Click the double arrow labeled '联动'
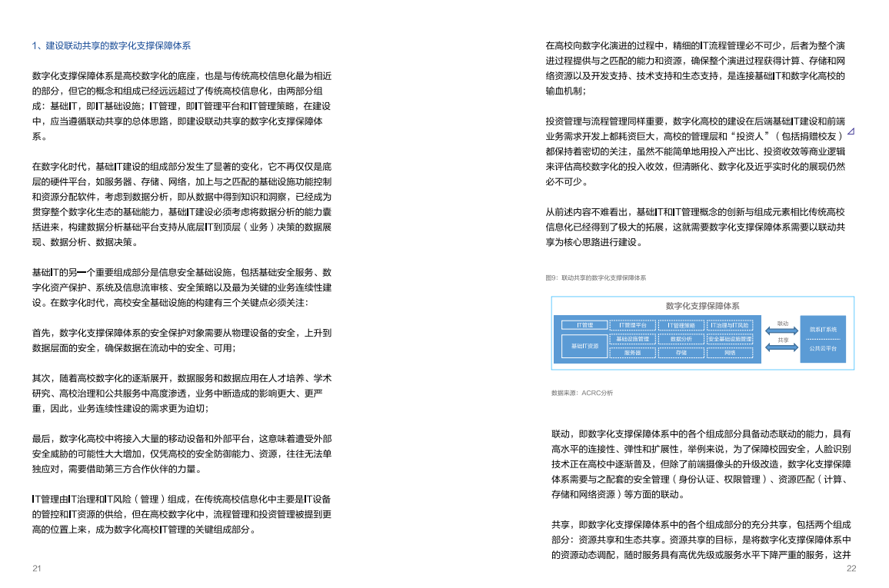889x588 pixels. 782,331
